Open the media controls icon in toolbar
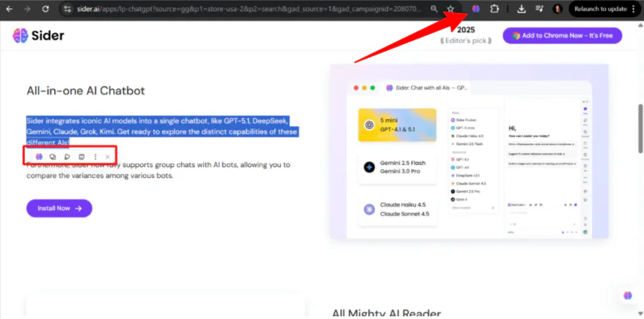Screen dimensions: 644x319 [x=540, y=9]
